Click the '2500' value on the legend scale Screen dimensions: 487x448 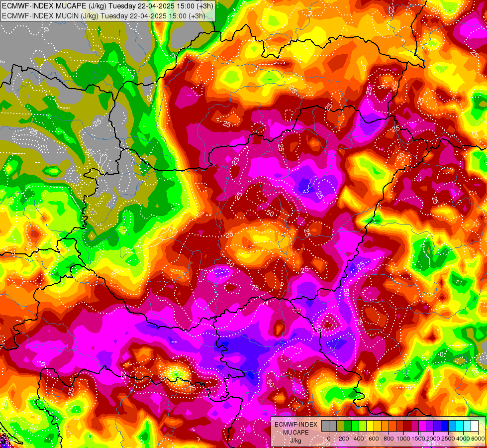[x=448, y=439]
